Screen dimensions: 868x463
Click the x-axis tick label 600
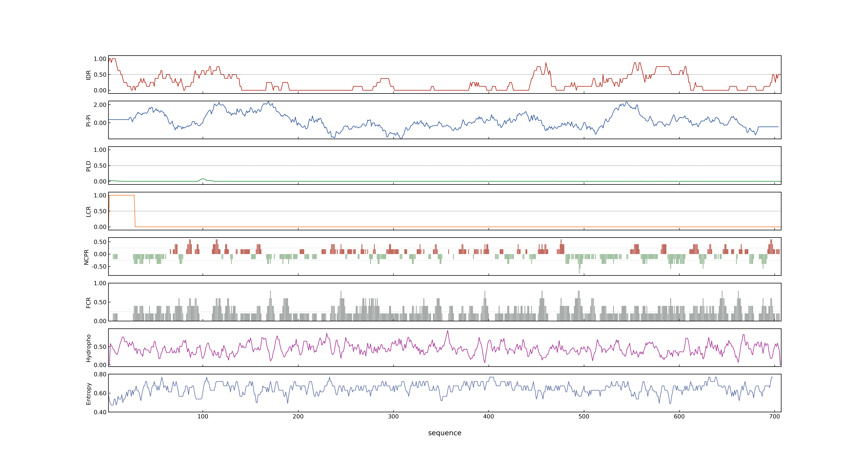tap(679, 416)
